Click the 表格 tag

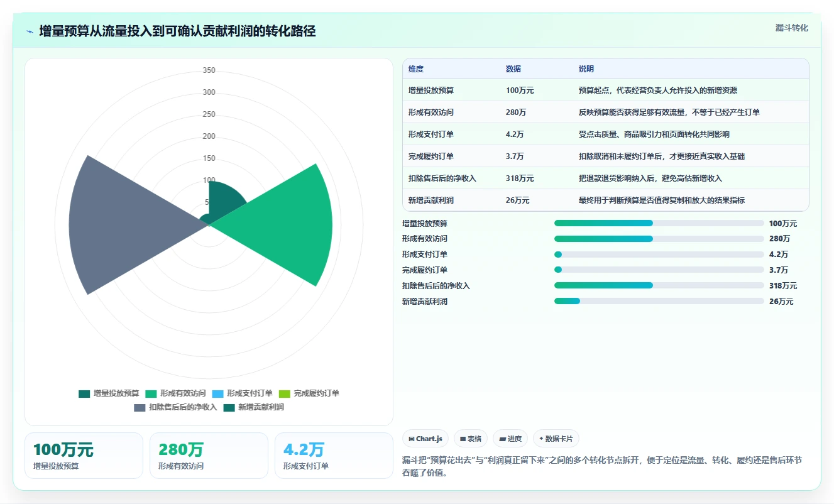pyautogui.click(x=471, y=439)
